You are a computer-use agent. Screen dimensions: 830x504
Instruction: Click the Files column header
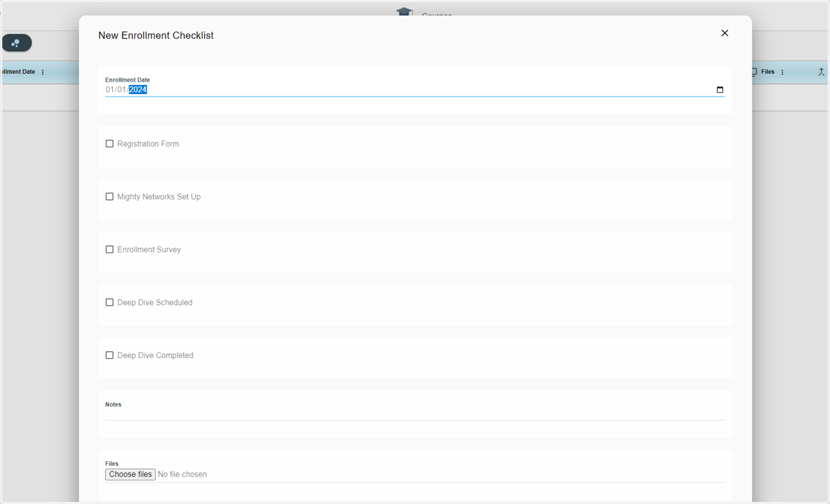768,72
